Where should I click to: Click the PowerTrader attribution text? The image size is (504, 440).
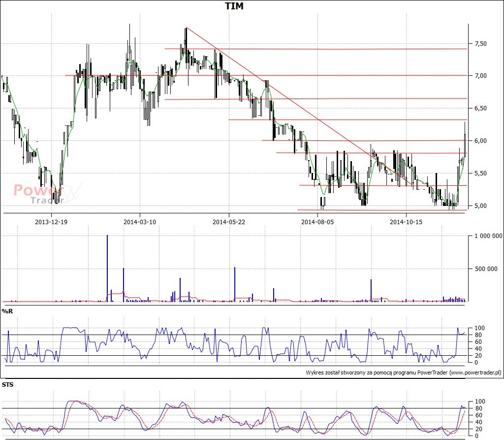pyautogui.click(x=404, y=372)
